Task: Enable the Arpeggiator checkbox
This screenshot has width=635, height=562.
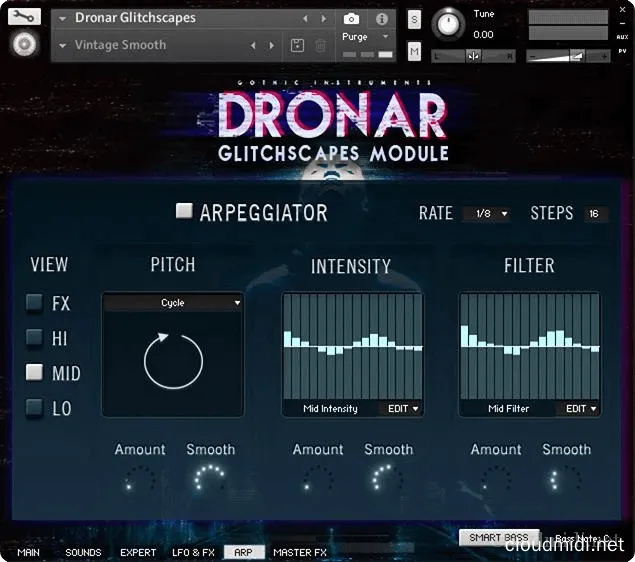Action: (x=184, y=211)
